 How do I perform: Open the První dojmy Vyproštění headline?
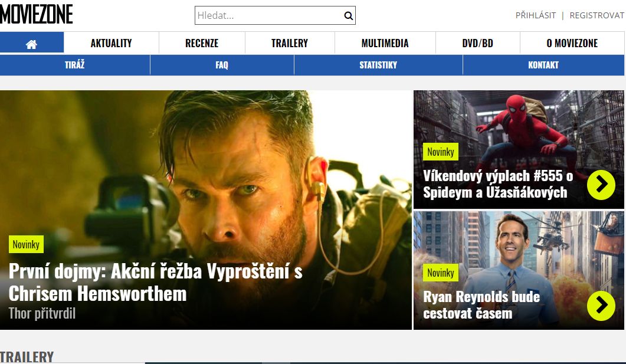coord(155,283)
